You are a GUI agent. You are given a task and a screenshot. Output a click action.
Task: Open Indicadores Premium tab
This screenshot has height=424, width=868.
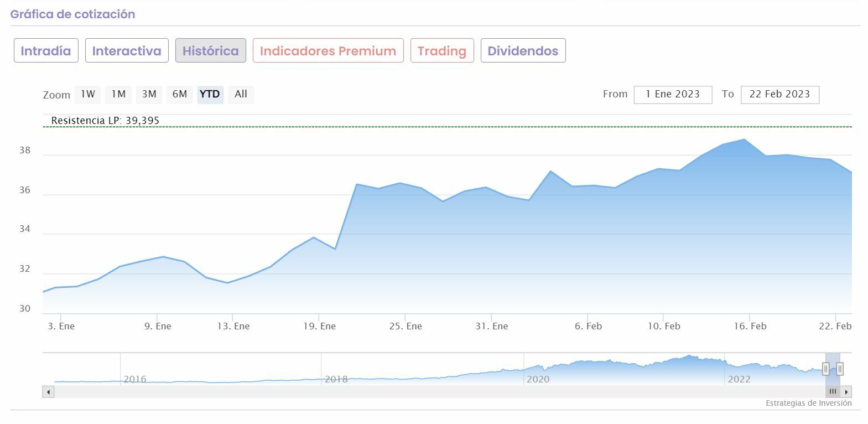(x=328, y=51)
